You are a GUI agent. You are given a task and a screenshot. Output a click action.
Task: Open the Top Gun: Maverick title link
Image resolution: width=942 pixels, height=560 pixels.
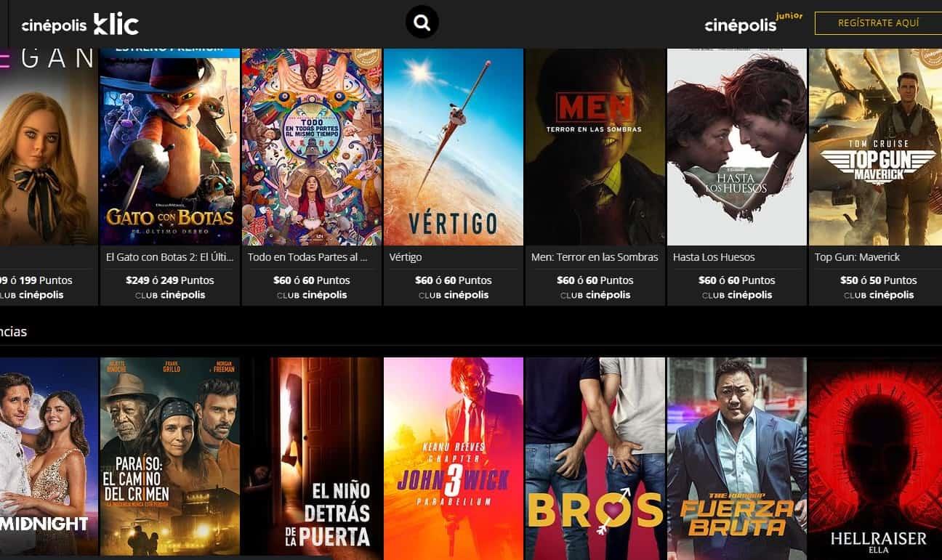(x=857, y=257)
